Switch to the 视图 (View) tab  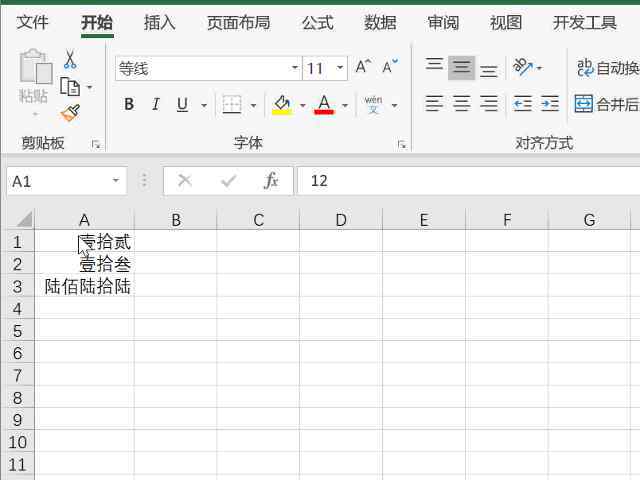pyautogui.click(x=506, y=22)
